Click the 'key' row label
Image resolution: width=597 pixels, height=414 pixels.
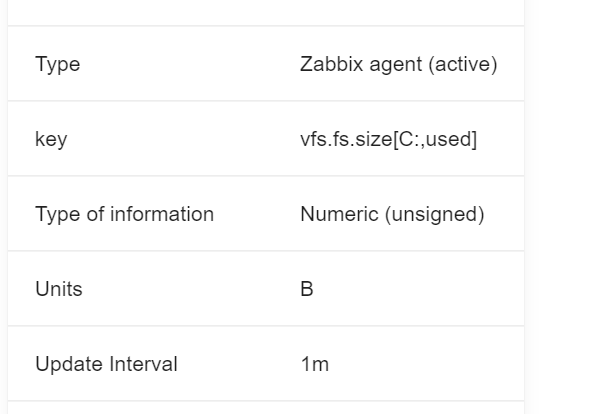[51, 139]
